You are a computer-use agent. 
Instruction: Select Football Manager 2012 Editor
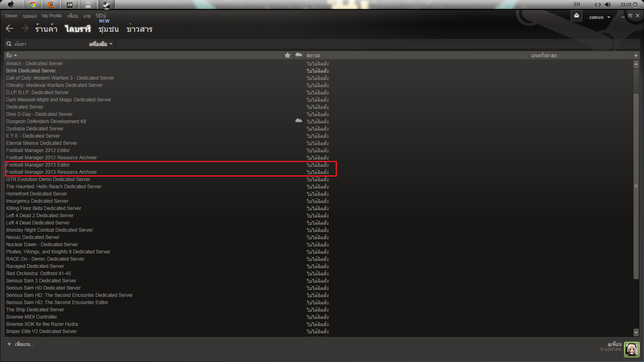point(38,150)
